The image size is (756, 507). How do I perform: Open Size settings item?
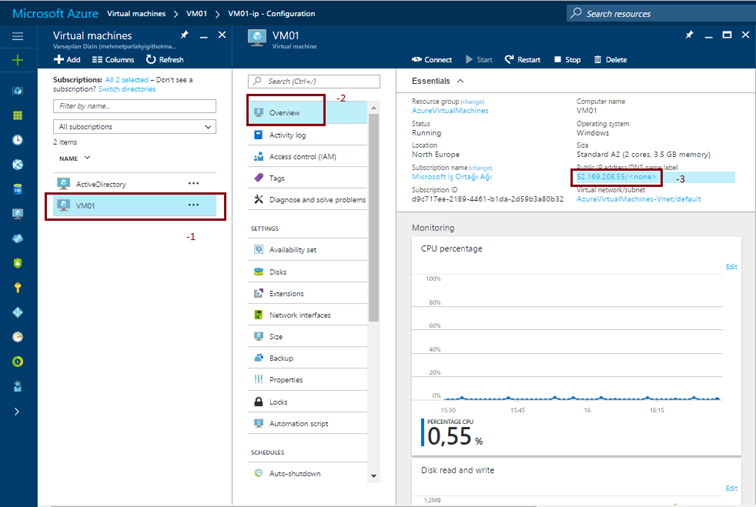[x=308, y=336]
